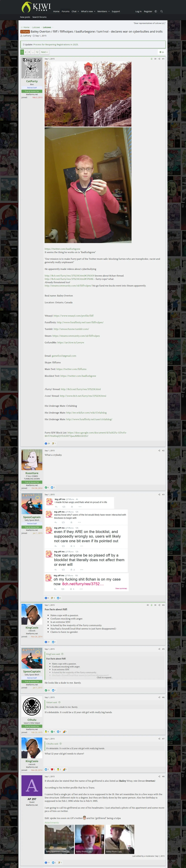Open 'Process for Reopening Registrations in 2025' link
Viewport: 186px width, 868px height.
pos(56,44)
